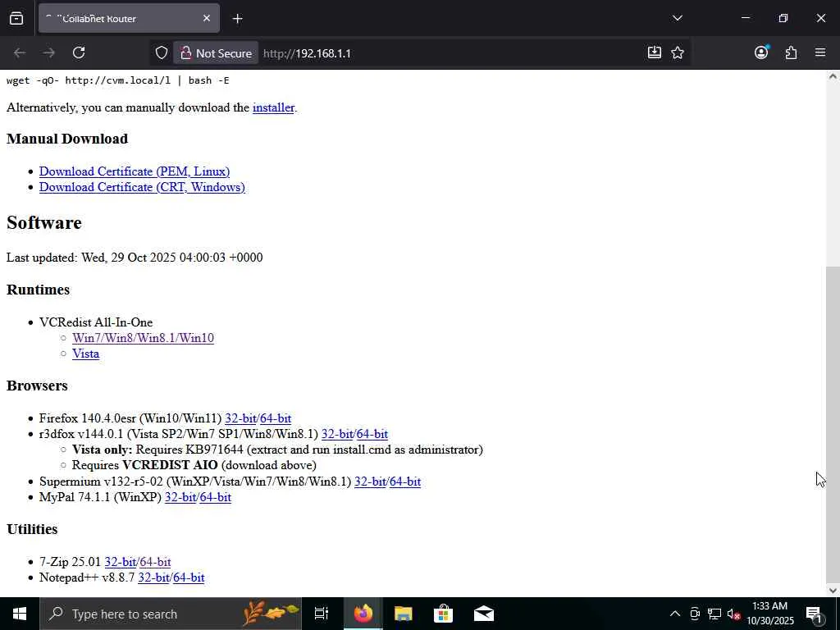Viewport: 840px width, 630px height.
Task: Restore down the Firefox window
Action: click(x=783, y=18)
